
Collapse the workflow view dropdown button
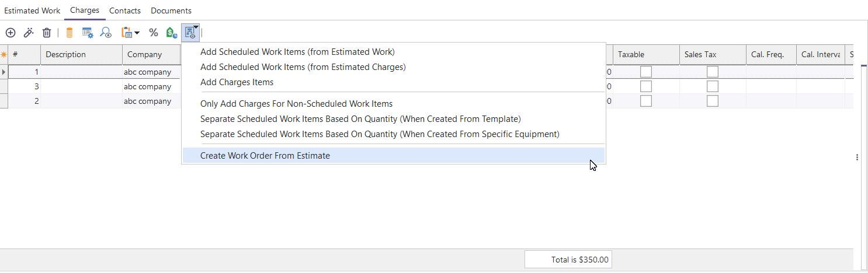pyautogui.click(x=191, y=33)
